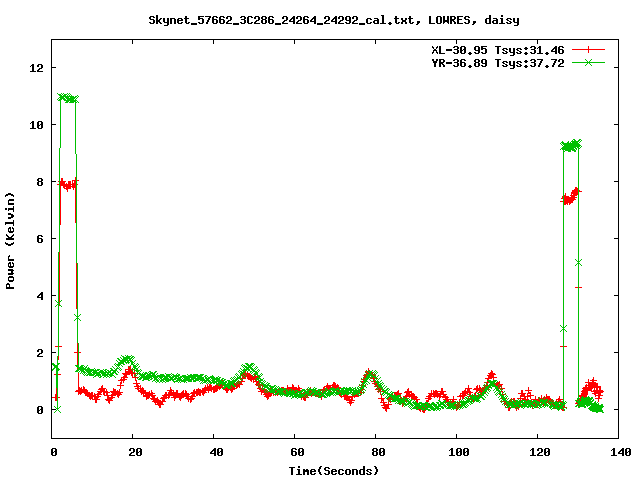
Task: Click the y-axis tick label "4"
Action: pos(40,296)
